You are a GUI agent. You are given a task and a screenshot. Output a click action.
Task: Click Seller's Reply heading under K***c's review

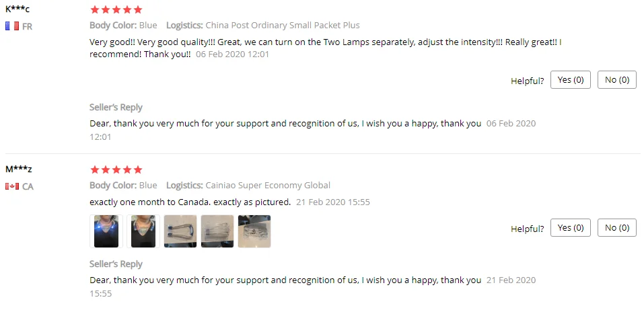pos(116,108)
